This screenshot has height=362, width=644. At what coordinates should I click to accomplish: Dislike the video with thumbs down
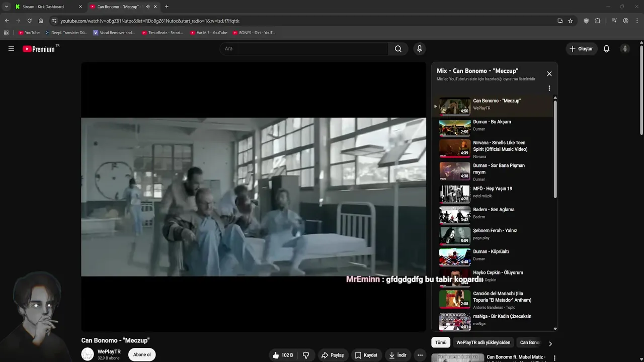click(306, 355)
